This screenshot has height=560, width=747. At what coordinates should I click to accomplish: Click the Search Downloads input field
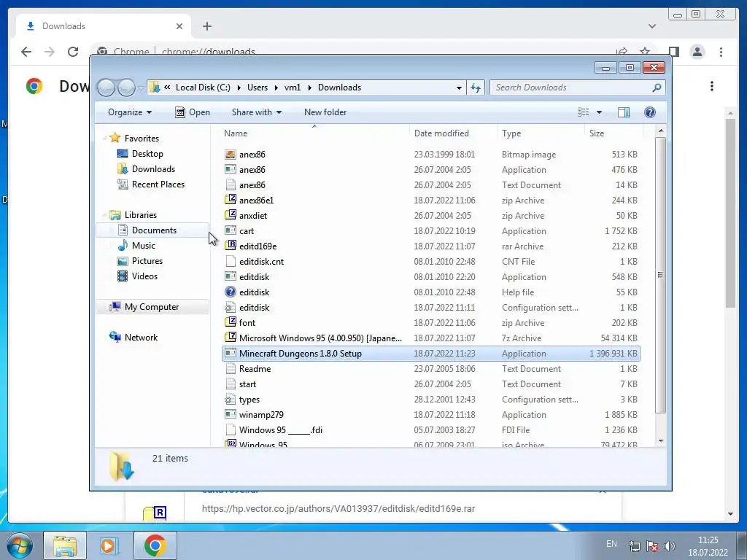pos(572,87)
